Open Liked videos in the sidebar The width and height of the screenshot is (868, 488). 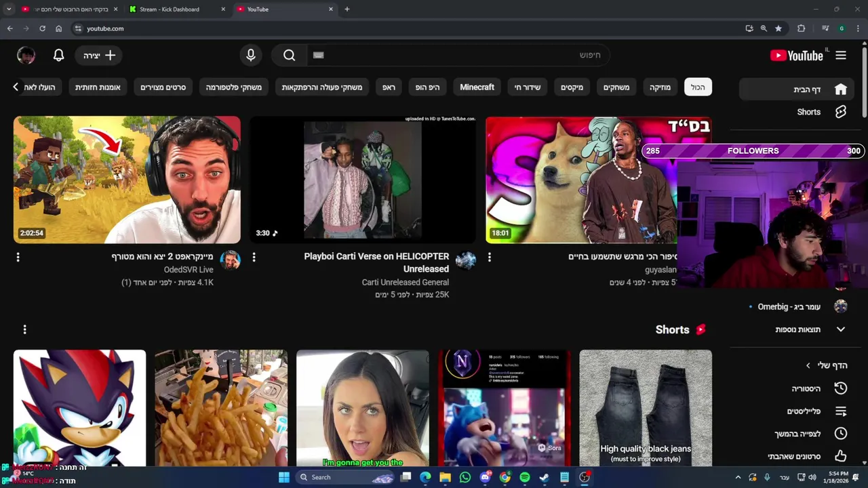[841, 456]
